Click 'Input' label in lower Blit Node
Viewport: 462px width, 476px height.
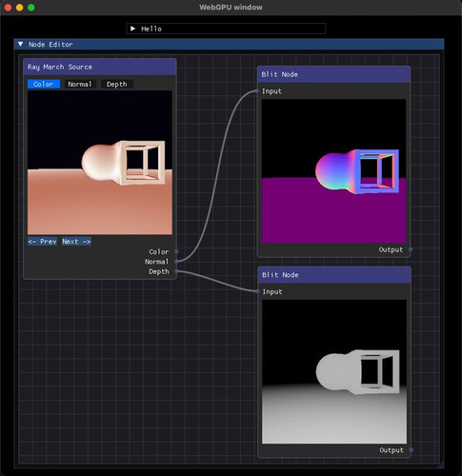click(272, 291)
